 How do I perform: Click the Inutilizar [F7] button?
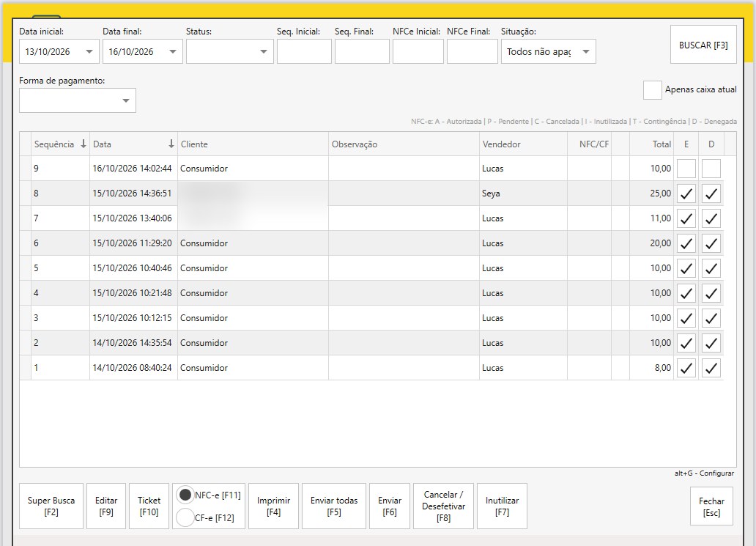coord(502,506)
